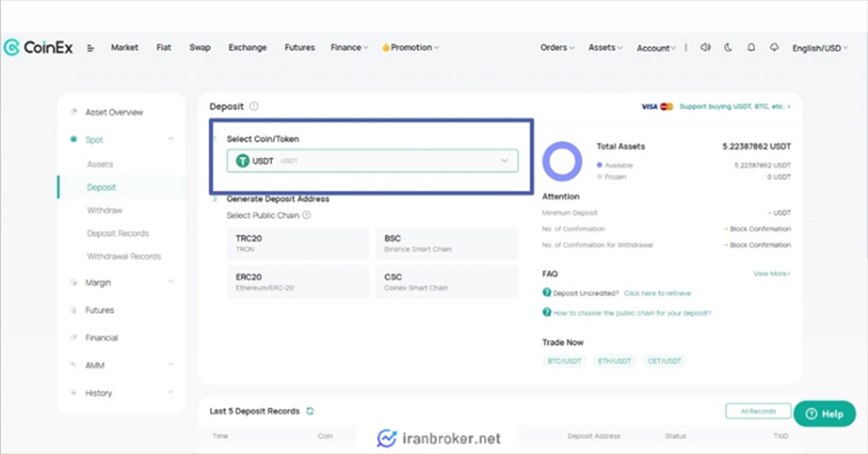Open the Fiat page
This screenshot has width=868, height=454.
point(163,47)
